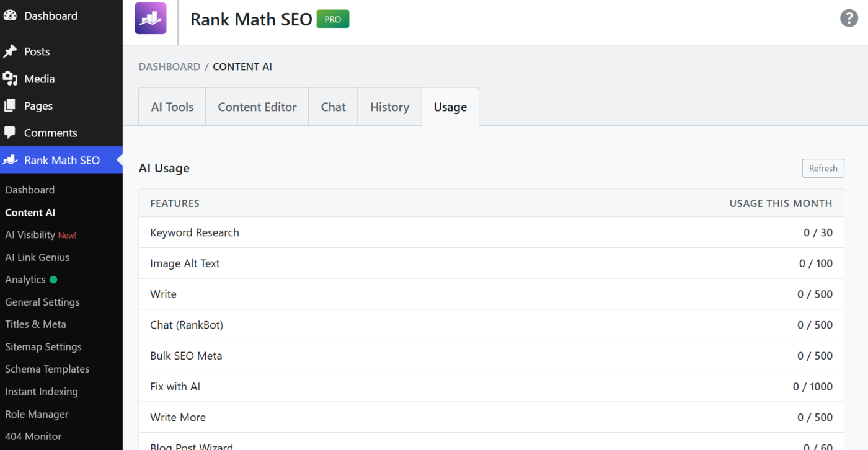
Task: Click the Refresh button for AI Usage
Action: pos(823,168)
